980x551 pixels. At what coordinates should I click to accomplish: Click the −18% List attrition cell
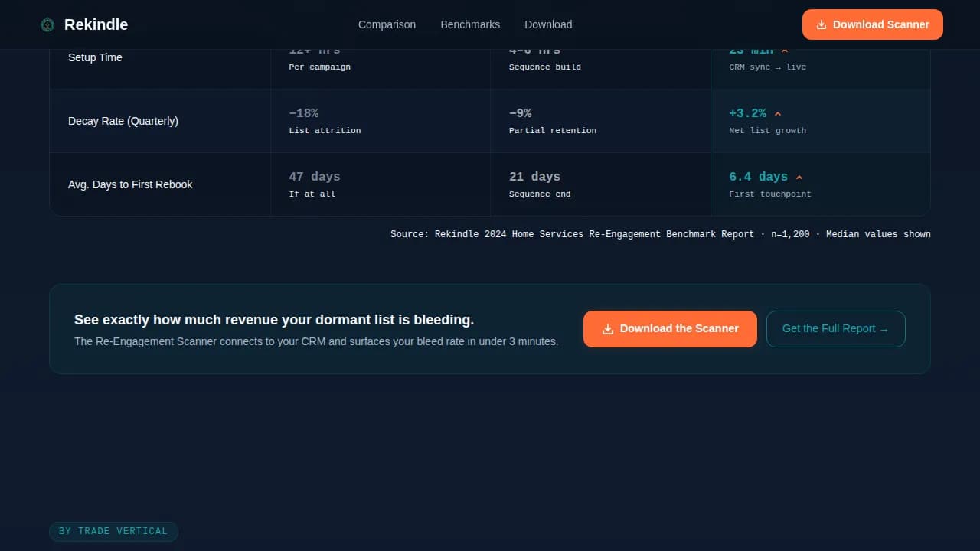[x=381, y=121]
